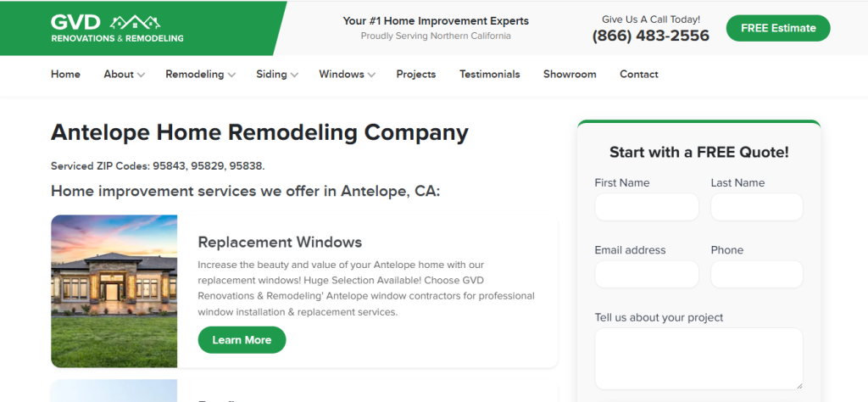Call the (866) 483-2556 phone number
The image size is (868, 402).
pos(650,36)
